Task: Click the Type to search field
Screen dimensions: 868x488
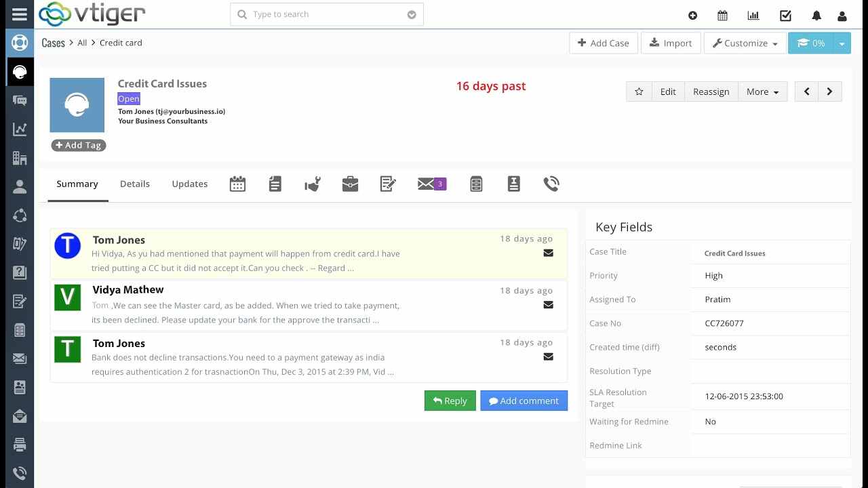Action: tap(327, 14)
